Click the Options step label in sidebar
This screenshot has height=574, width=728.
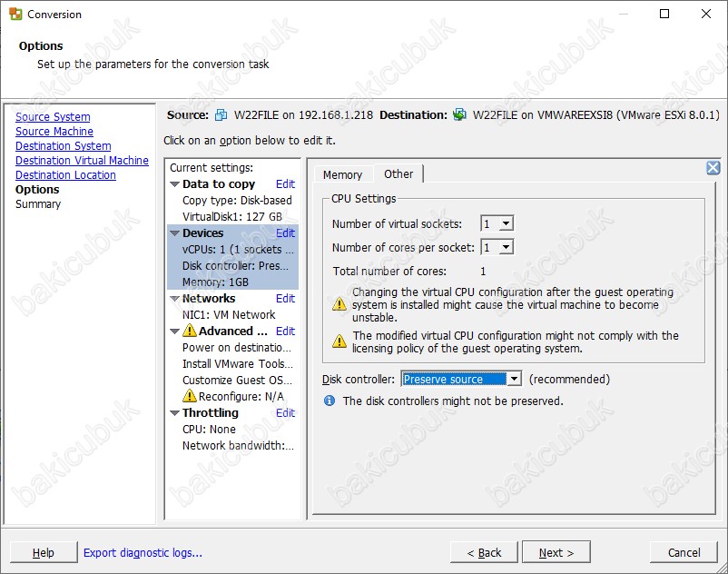37,190
